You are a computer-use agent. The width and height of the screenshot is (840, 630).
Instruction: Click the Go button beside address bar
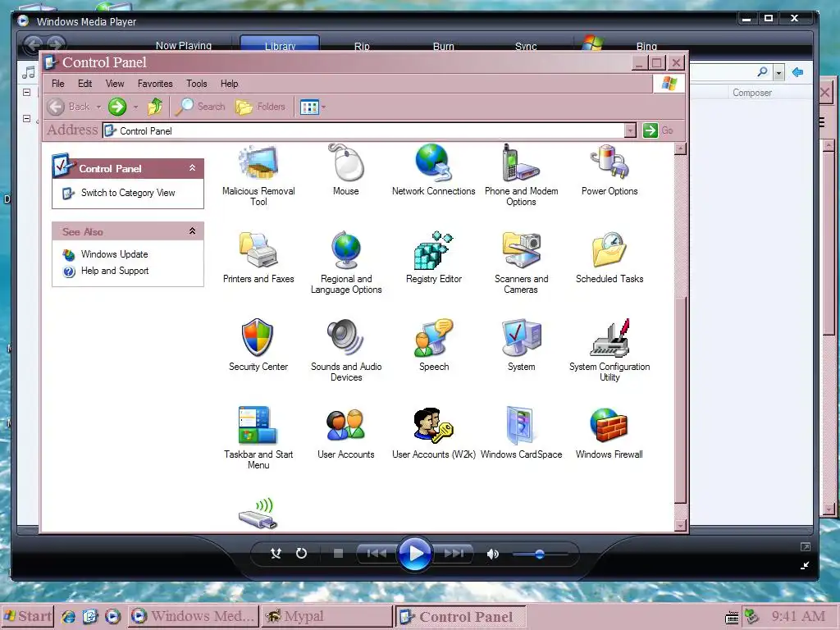pos(658,130)
